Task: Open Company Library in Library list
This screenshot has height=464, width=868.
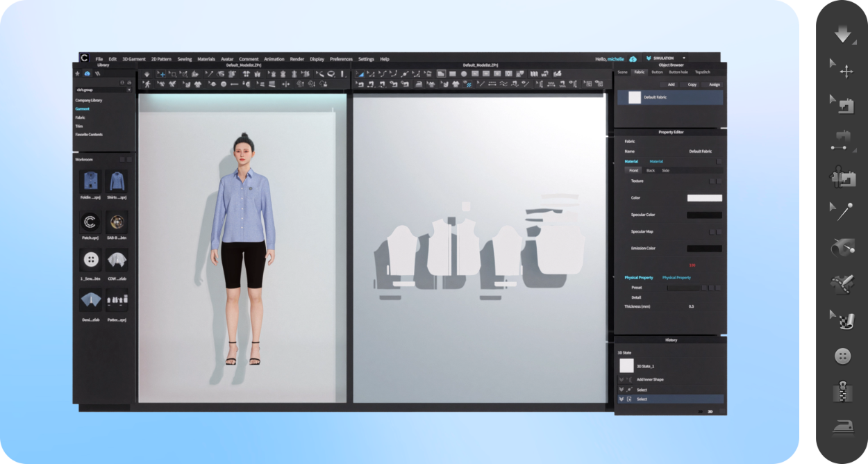Action: tap(89, 101)
